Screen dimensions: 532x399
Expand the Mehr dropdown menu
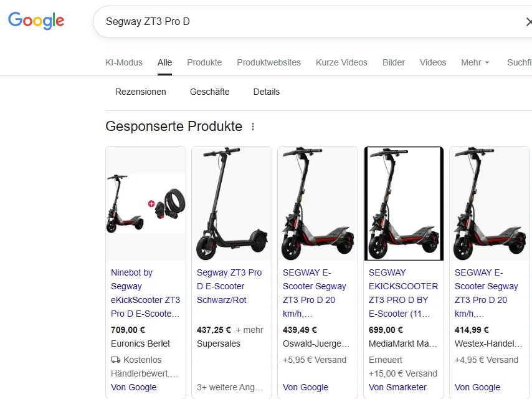coord(475,62)
